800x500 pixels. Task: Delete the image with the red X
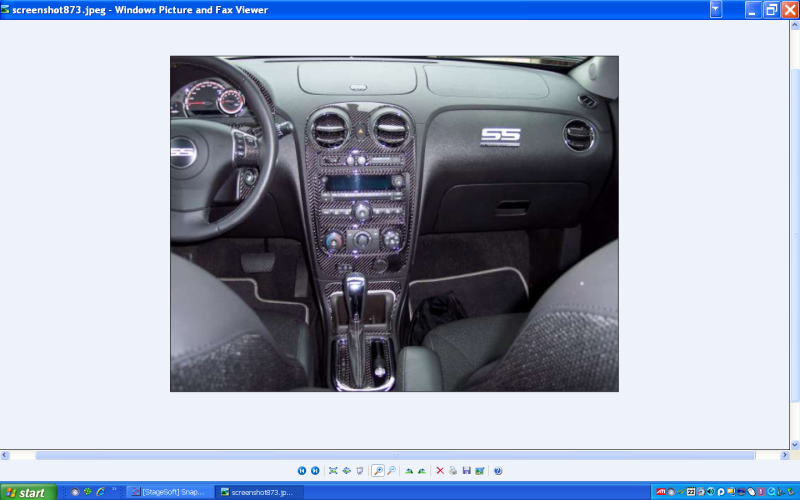(440, 470)
